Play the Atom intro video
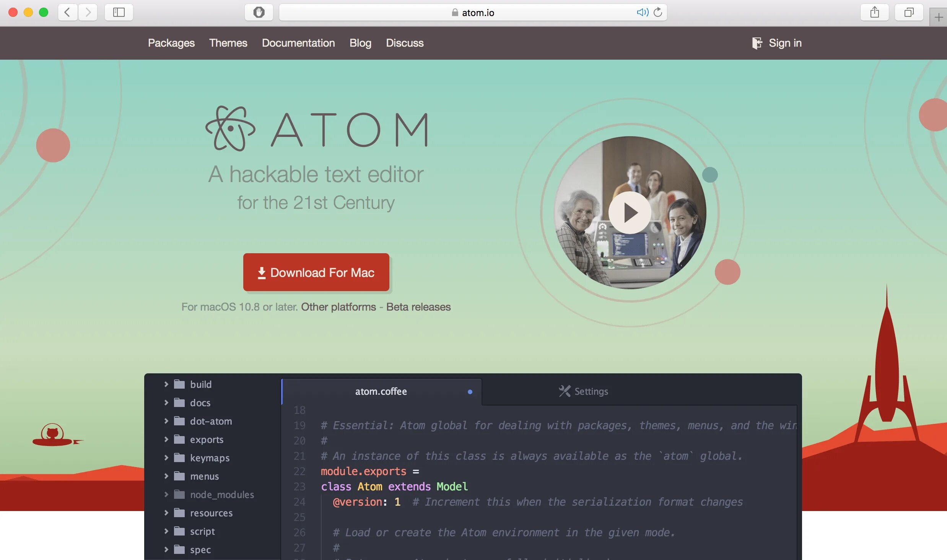Viewport: 947px width, 560px height. point(630,213)
